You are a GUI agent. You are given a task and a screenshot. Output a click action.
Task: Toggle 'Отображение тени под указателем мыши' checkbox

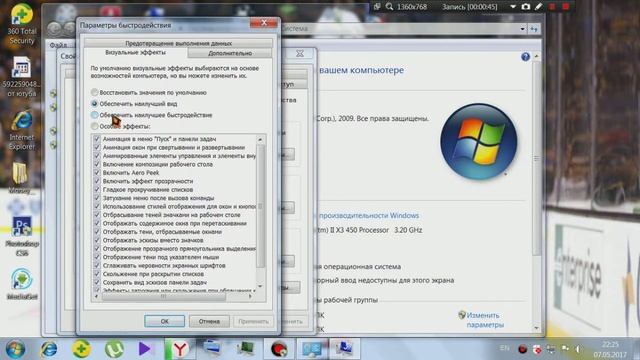[x=97, y=257]
